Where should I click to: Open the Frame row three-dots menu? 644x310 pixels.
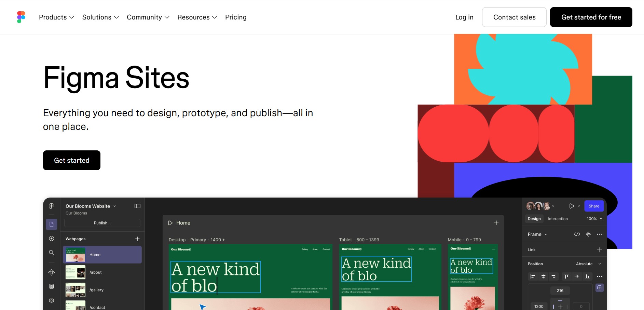point(600,234)
